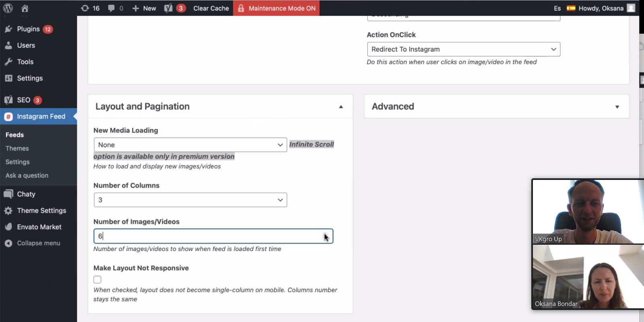Click Oksana's user avatar icon

631,8
